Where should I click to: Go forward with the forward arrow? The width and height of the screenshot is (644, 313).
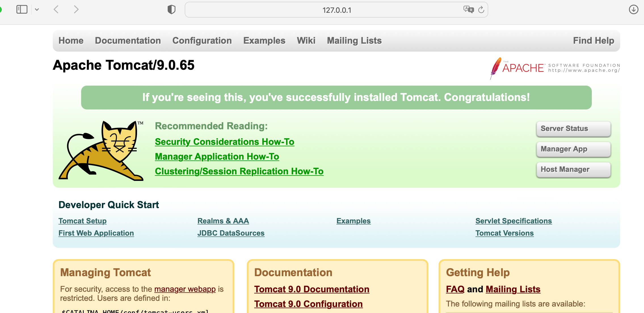coord(76,9)
